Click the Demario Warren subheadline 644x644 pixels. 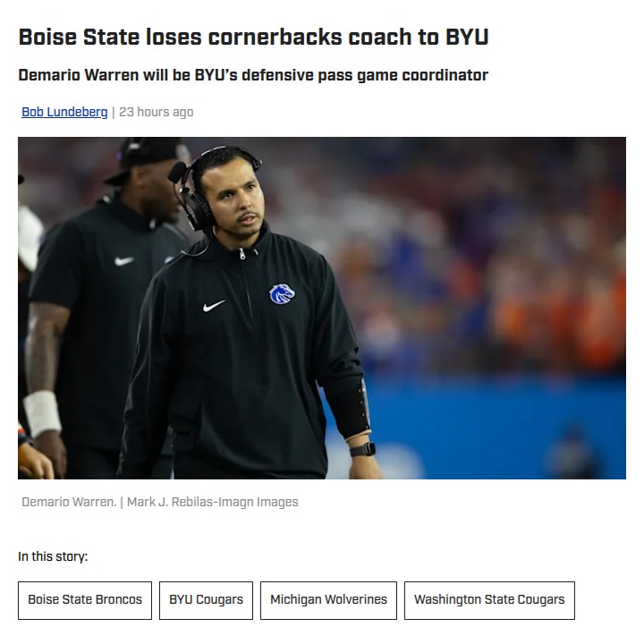253,75
